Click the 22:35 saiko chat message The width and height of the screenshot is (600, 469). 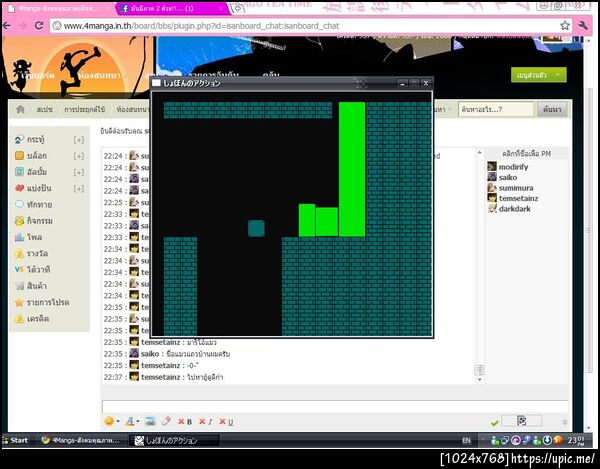pyautogui.click(x=167, y=354)
